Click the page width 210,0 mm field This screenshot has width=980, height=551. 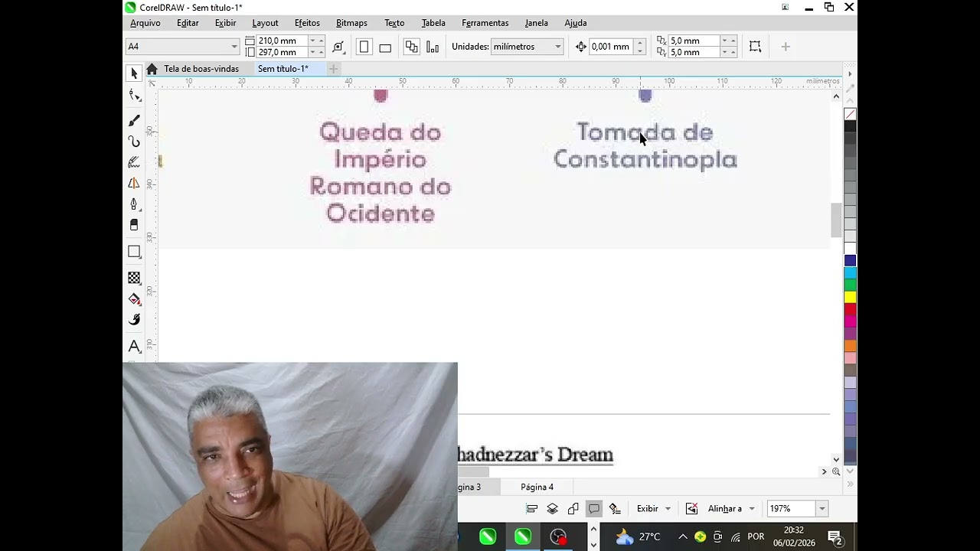(x=283, y=41)
